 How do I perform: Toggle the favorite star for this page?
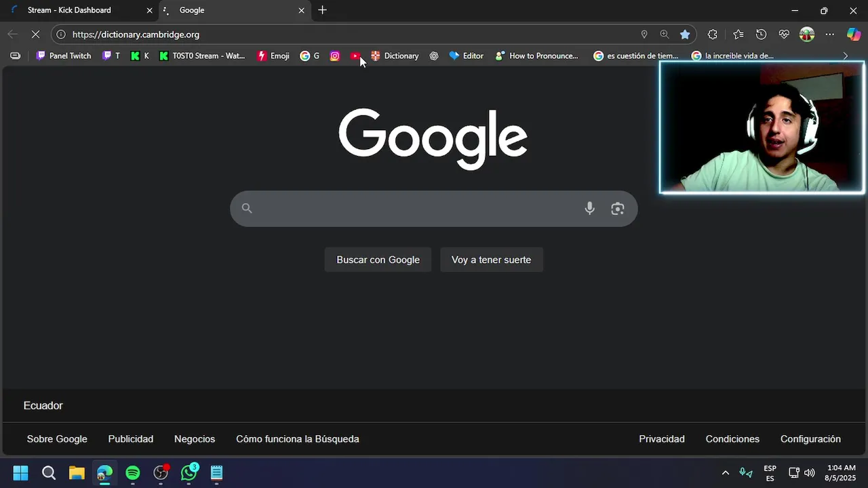click(685, 35)
